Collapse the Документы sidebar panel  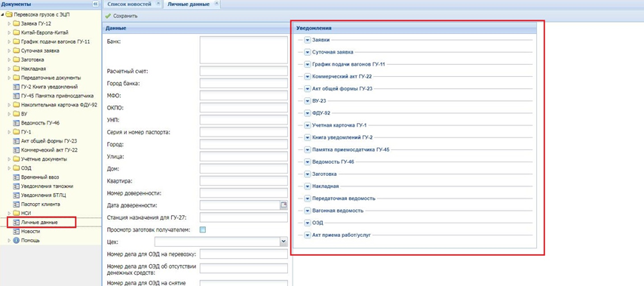click(96, 4)
